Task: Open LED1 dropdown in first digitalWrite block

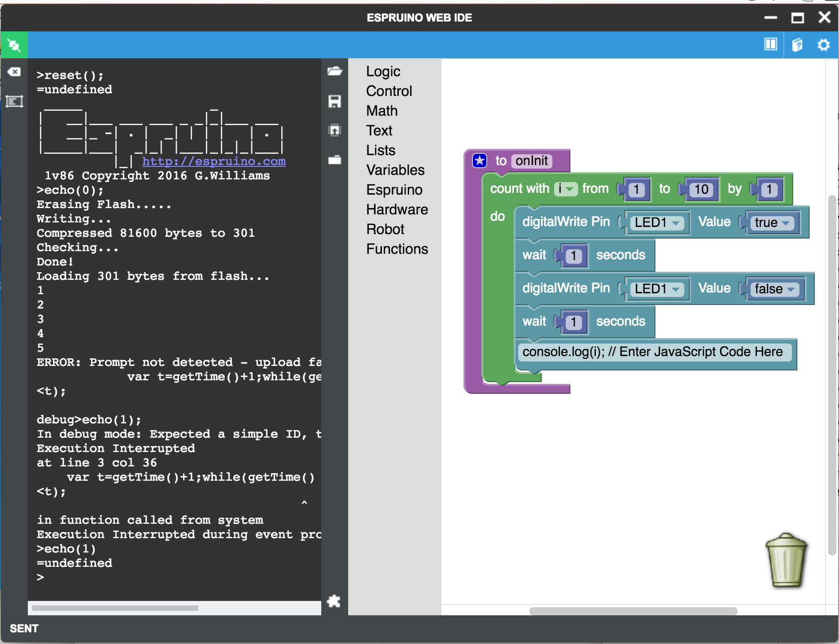Action: (658, 222)
